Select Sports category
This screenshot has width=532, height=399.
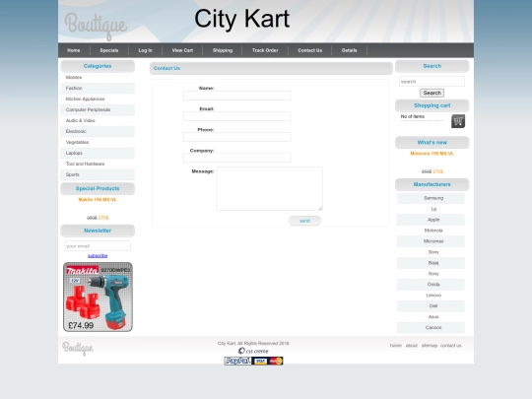(98, 174)
